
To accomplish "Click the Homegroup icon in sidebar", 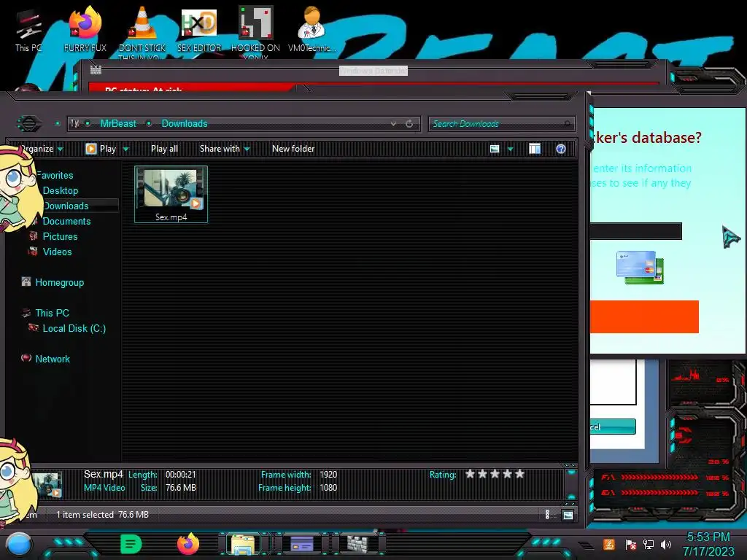I will point(26,282).
